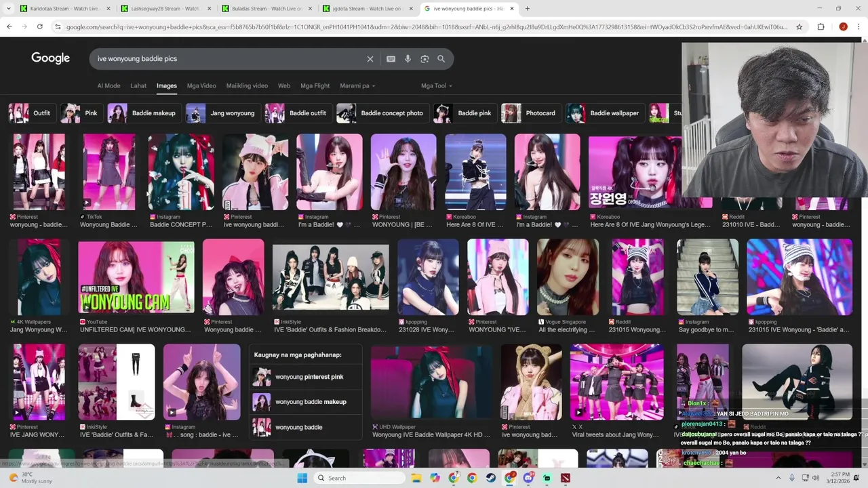Screen dimensions: 868x488
Task: Open the Chrome extensions puzzle icon
Action: 821,26
